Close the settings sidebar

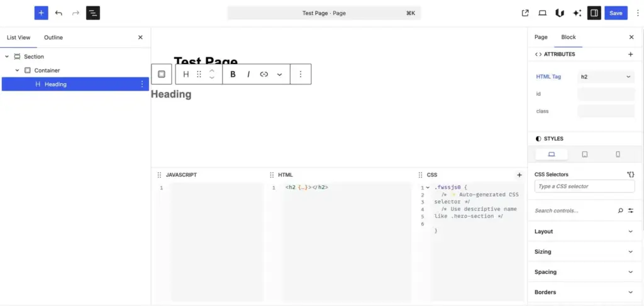631,37
